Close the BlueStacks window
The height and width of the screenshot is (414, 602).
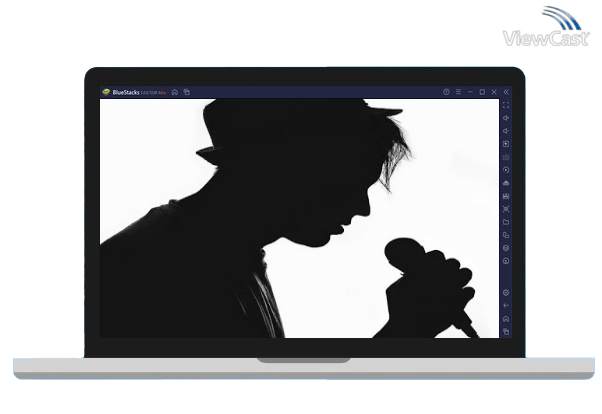(x=494, y=92)
